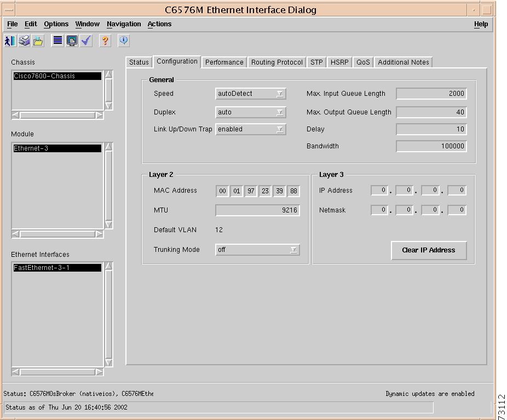This screenshot has height=420, width=507.
Task: Open the Help menu
Action: 481,24
